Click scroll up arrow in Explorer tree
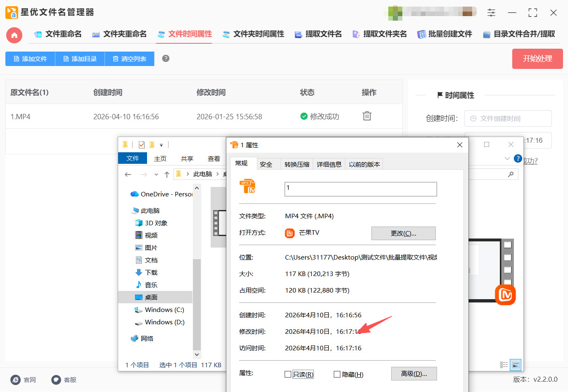 click(x=197, y=188)
